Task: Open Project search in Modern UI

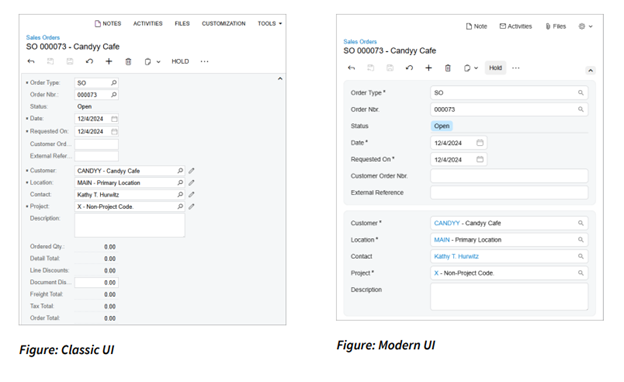Action: click(x=581, y=273)
